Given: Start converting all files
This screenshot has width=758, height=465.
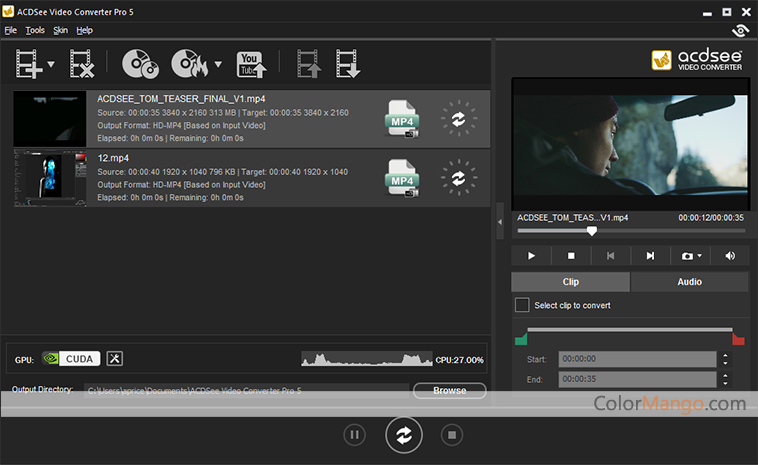Looking at the screenshot, I should [404, 435].
